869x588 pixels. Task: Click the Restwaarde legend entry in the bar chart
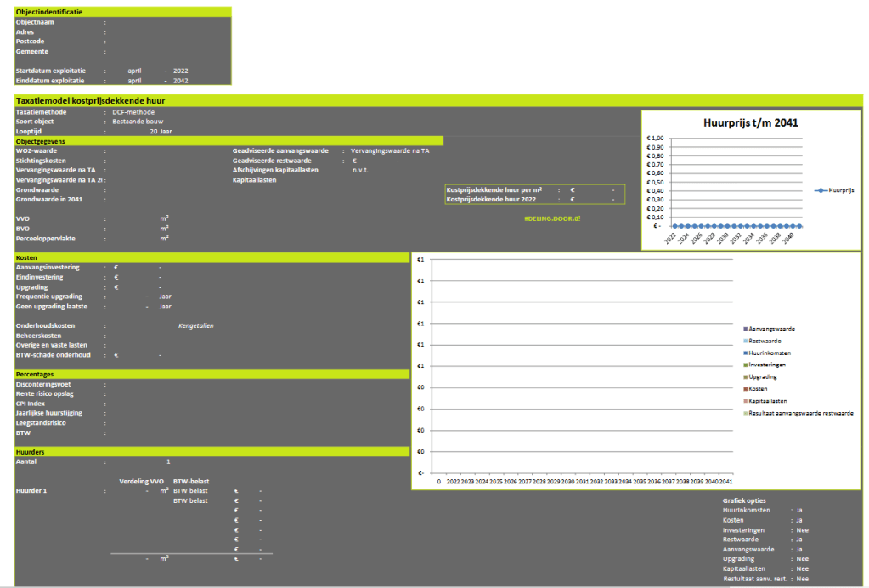[765, 340]
